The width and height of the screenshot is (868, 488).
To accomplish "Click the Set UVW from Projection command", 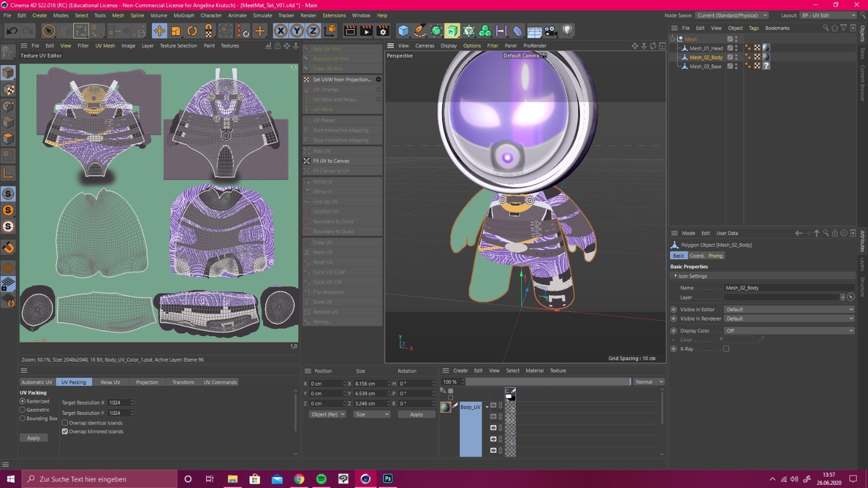I will (342, 80).
